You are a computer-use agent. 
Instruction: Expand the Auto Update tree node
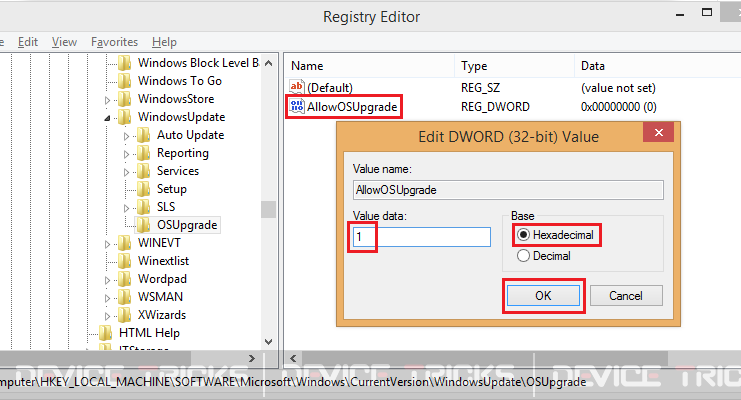coord(126,136)
